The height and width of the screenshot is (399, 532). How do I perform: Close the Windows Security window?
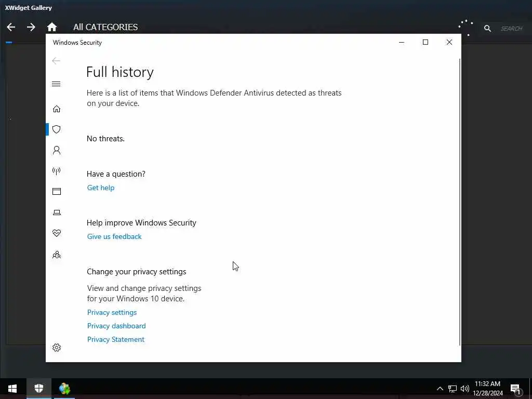(x=449, y=42)
